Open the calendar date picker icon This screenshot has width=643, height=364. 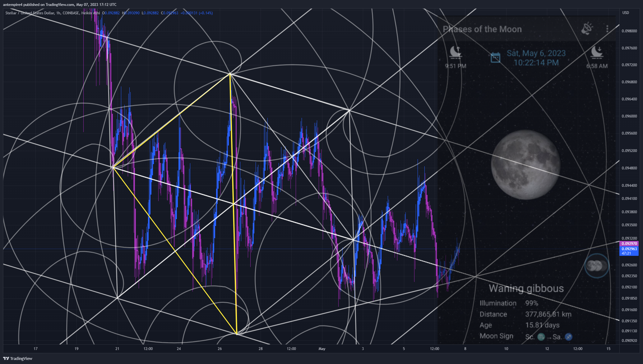495,58
